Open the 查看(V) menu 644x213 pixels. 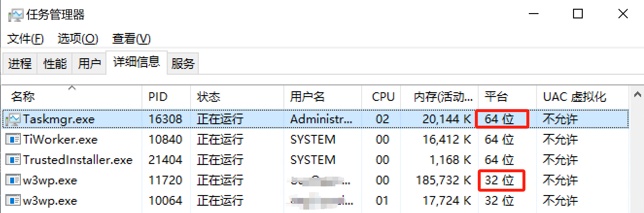131,39
